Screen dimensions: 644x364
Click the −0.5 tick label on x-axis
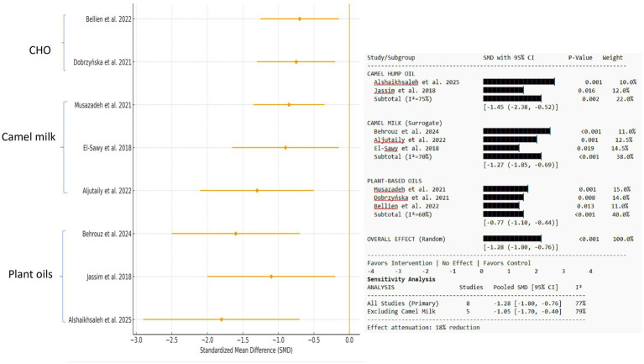[314, 340]
